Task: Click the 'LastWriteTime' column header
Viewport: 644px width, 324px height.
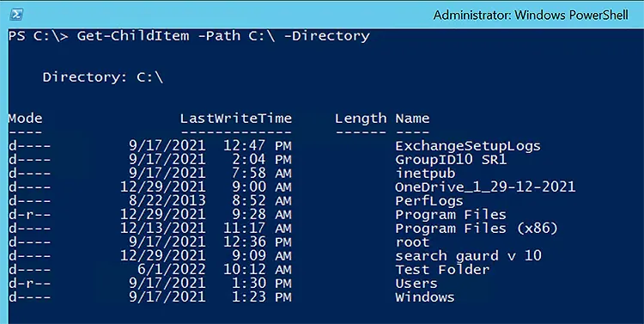Action: pos(236,119)
